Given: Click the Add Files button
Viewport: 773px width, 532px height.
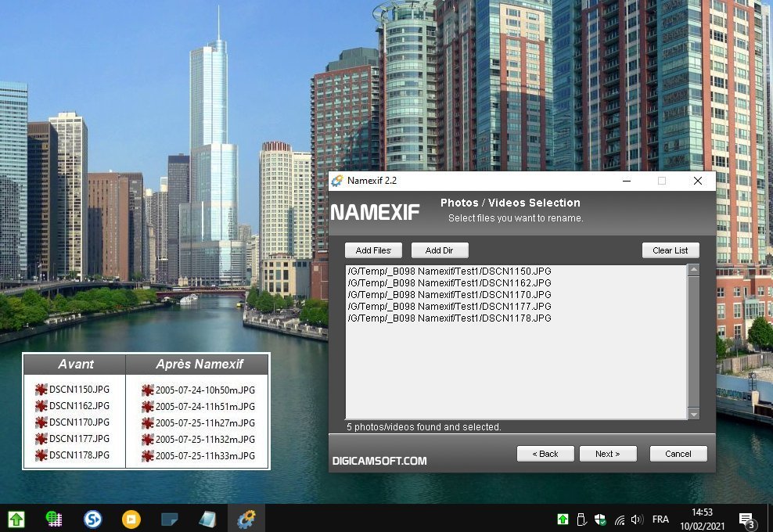Looking at the screenshot, I should (x=373, y=250).
